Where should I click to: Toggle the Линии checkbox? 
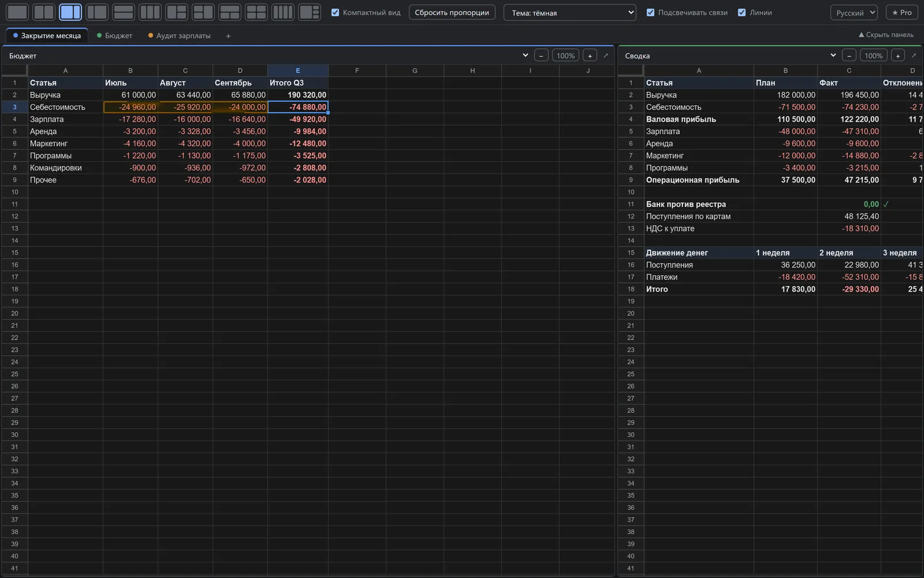(742, 12)
